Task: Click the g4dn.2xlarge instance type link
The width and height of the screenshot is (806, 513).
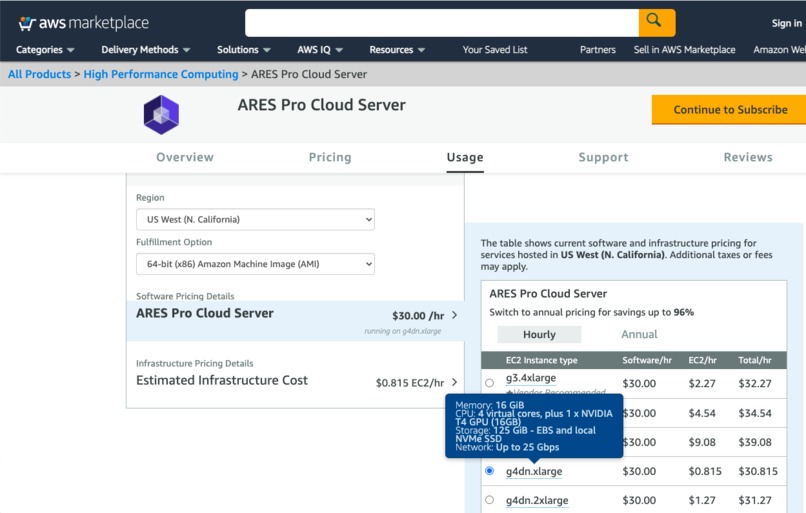Action: point(537,500)
